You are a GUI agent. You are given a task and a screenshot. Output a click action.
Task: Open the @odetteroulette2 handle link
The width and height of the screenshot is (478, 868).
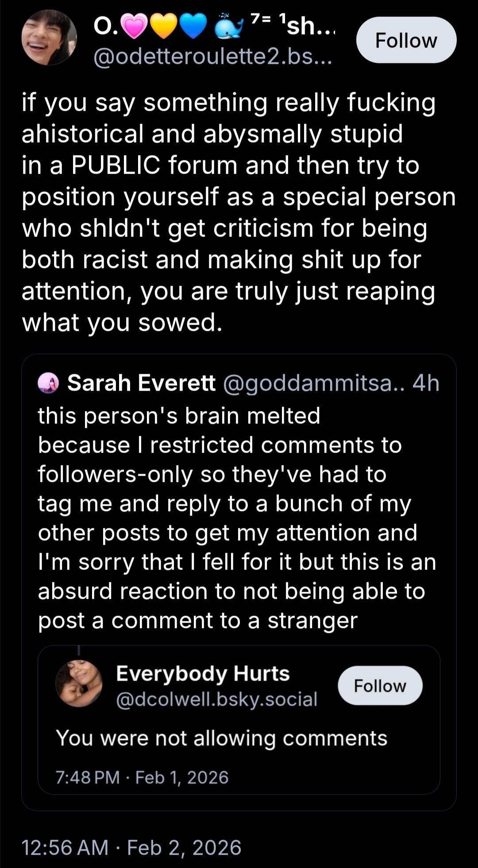click(x=212, y=56)
